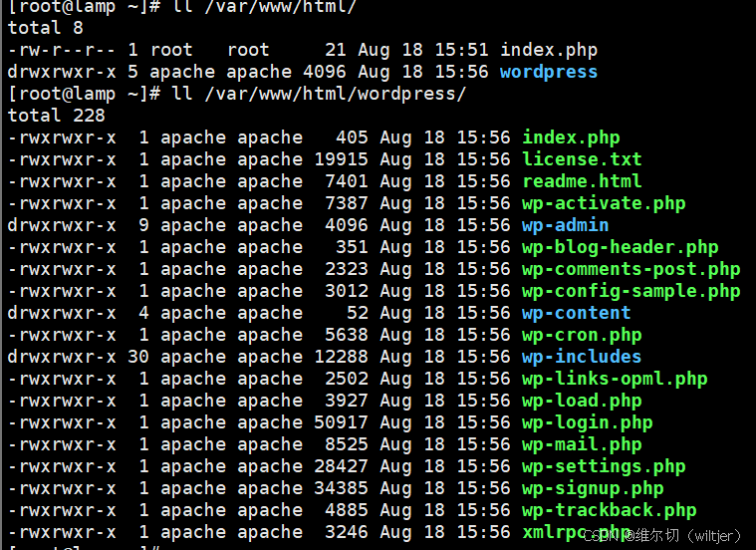Select size 2502 of wp-links-opml.php

pyautogui.click(x=347, y=380)
